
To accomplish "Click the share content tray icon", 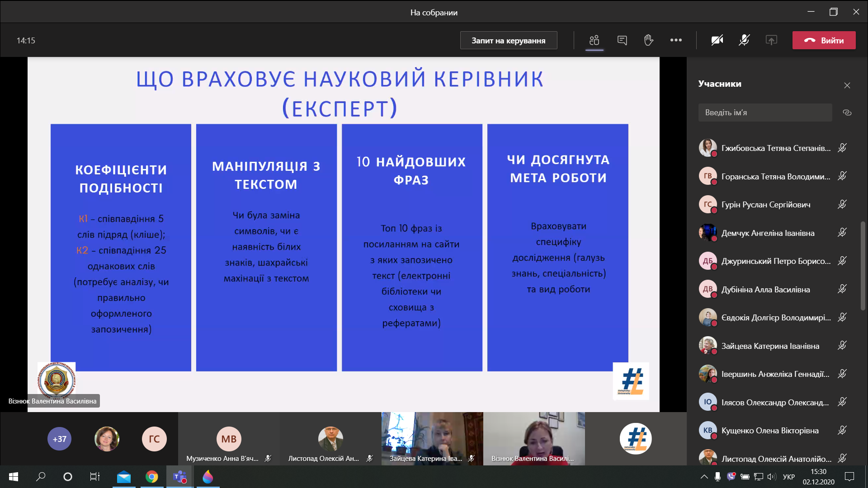I will (771, 40).
